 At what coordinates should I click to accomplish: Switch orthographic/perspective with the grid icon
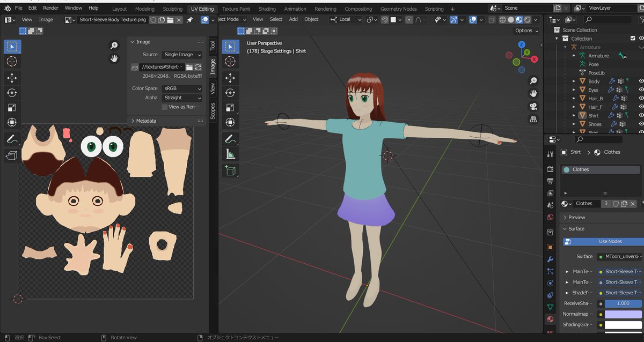pos(533,119)
